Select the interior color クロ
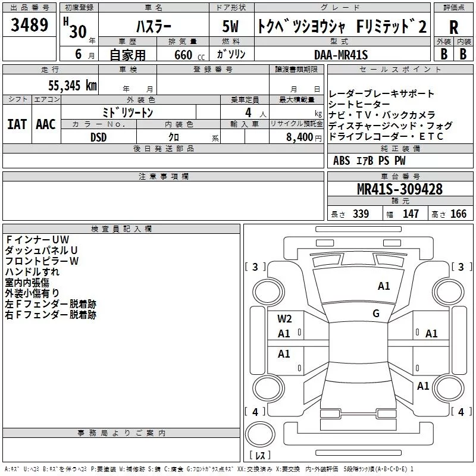This screenshot has height=476, width=476. pyautogui.click(x=174, y=137)
